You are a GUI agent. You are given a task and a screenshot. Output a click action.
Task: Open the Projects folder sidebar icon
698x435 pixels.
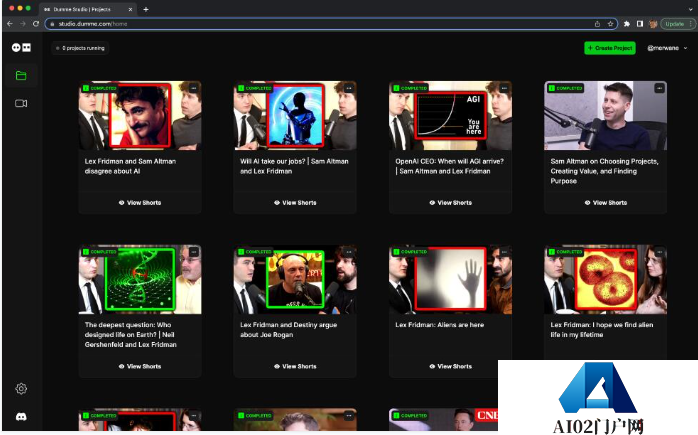point(21,75)
